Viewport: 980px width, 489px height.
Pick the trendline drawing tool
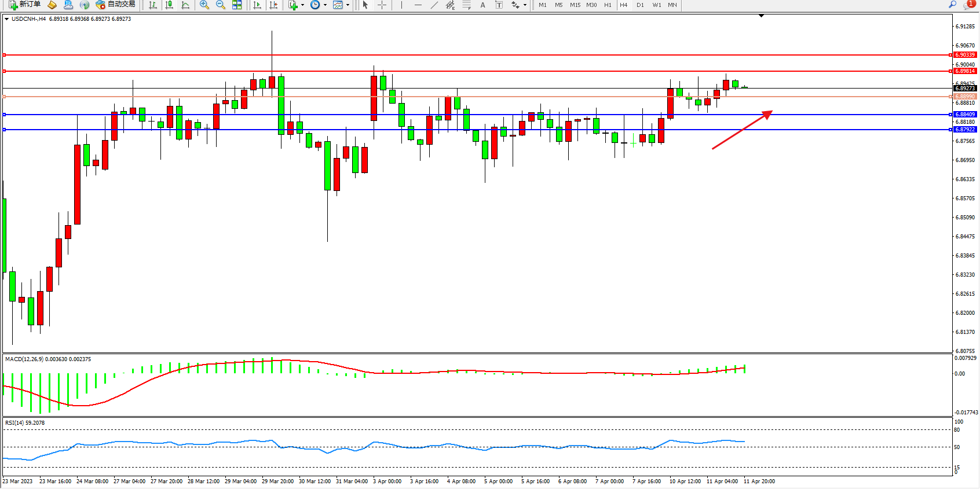434,5
